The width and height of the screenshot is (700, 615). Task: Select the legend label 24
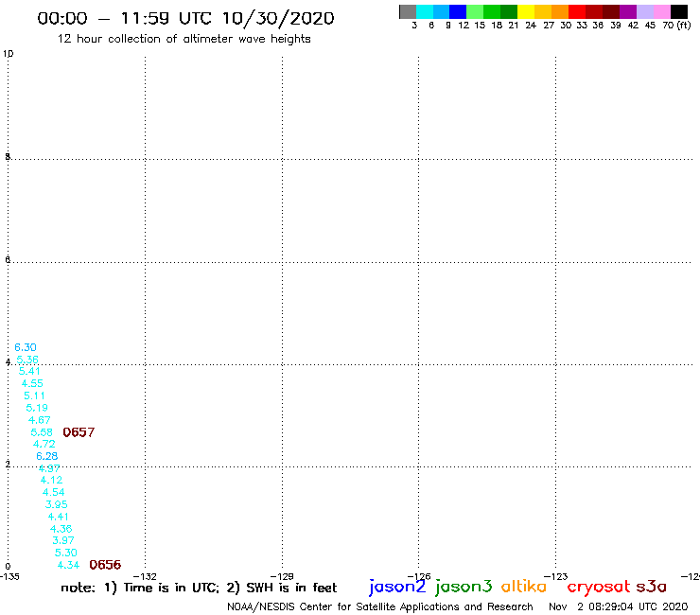tap(531, 25)
